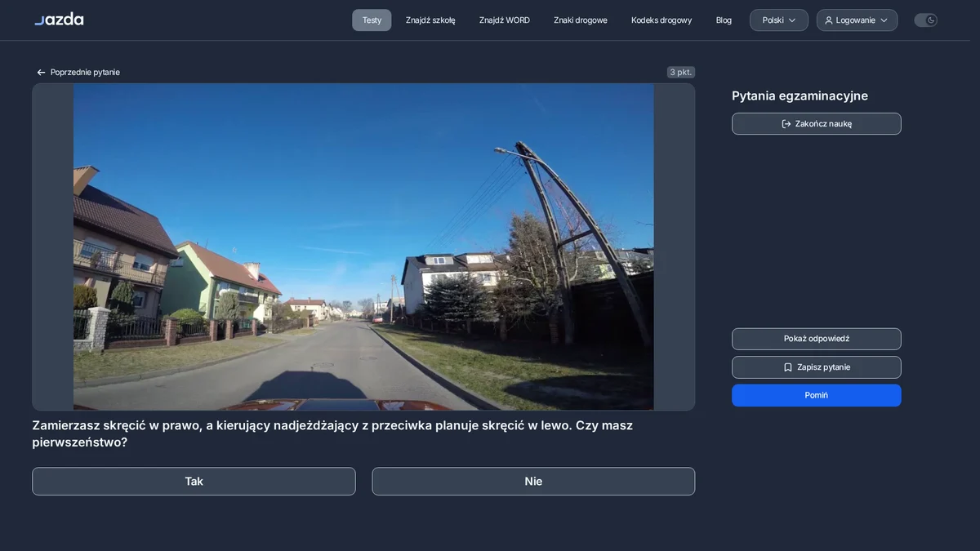Navigate to Kodeks drogowy
Screen dimensions: 980x551
(661, 20)
